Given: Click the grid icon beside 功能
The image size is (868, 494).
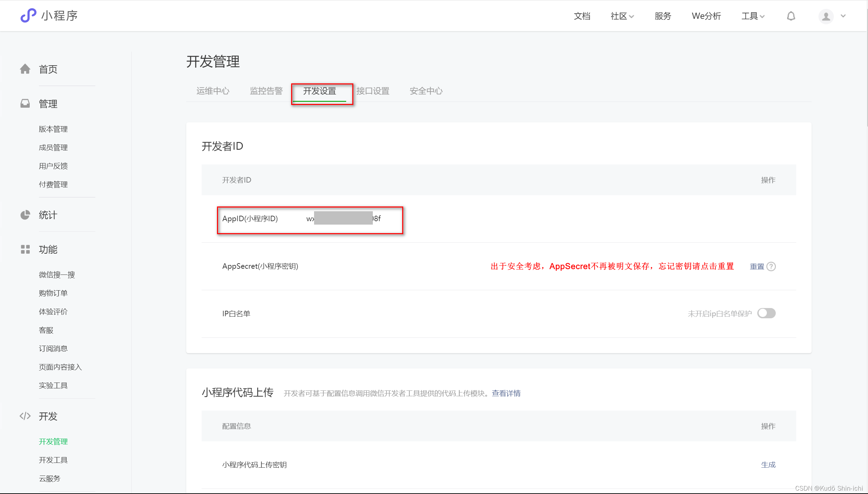Looking at the screenshot, I should (25, 249).
